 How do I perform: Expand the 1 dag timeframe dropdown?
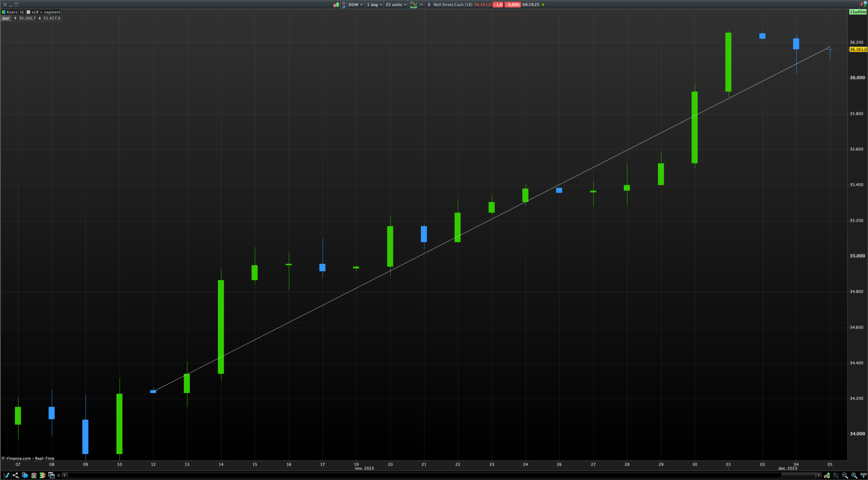(x=374, y=5)
